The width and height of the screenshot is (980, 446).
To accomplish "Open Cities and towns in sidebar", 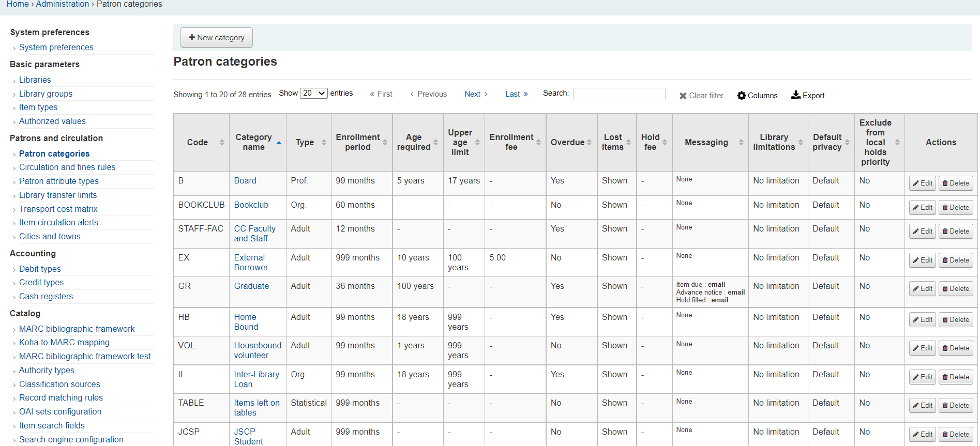I will click(x=50, y=237).
